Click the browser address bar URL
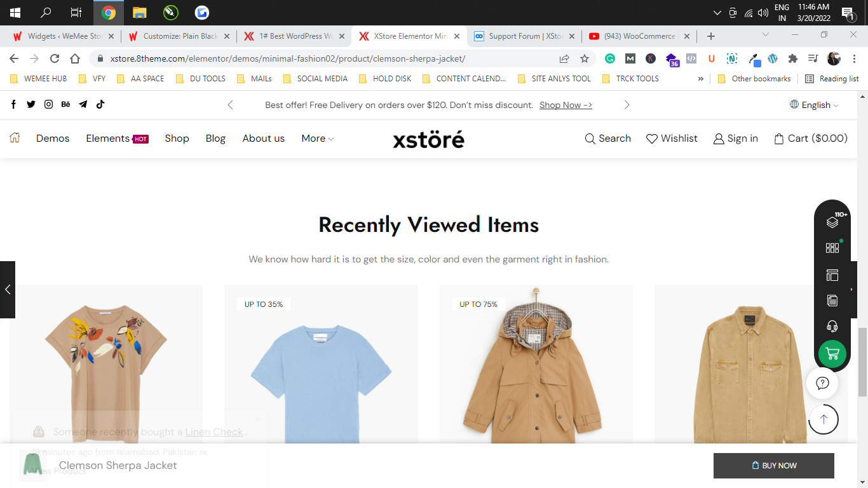Image resolution: width=868 pixels, height=488 pixels. pyautogui.click(x=288, y=58)
